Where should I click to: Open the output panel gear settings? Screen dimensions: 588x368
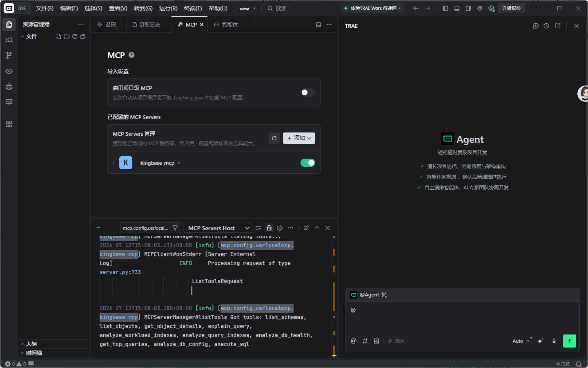(x=280, y=228)
